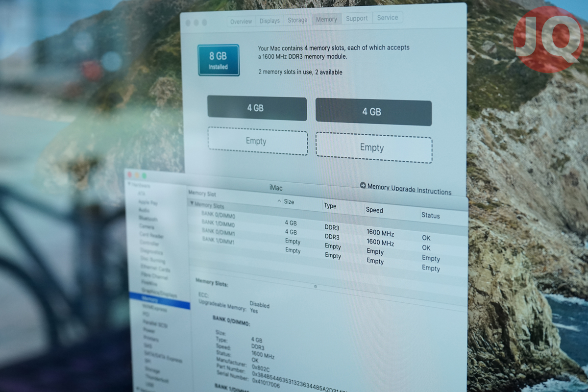
Task: Minimize the System Information window with yellow button
Action: coord(137,174)
